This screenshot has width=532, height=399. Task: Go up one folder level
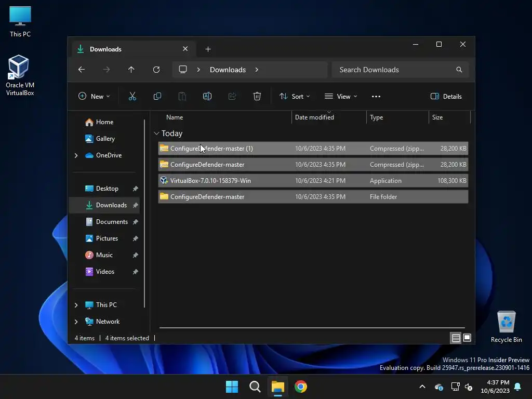(x=131, y=70)
